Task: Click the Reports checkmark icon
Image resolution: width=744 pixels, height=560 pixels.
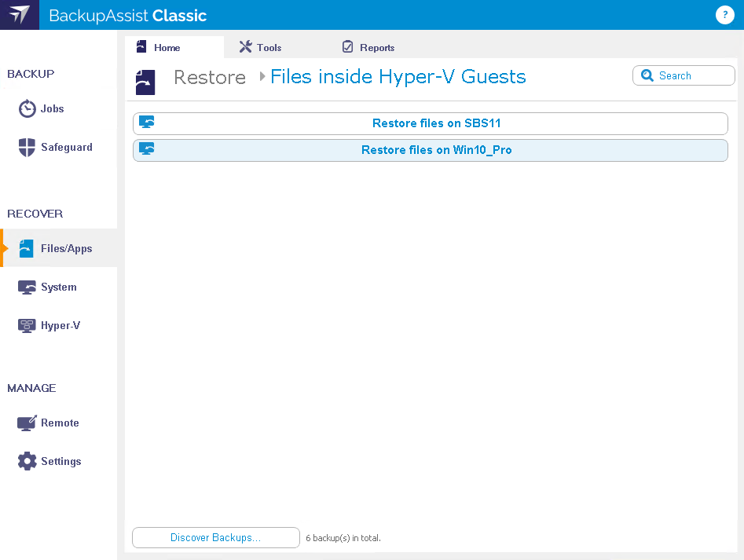Action: pos(348,46)
